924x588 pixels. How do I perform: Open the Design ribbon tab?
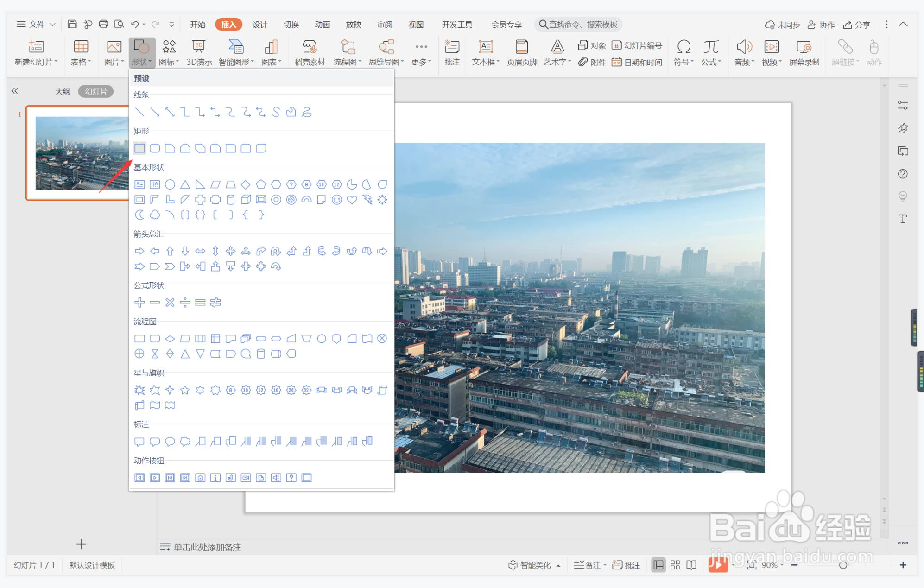(x=260, y=25)
